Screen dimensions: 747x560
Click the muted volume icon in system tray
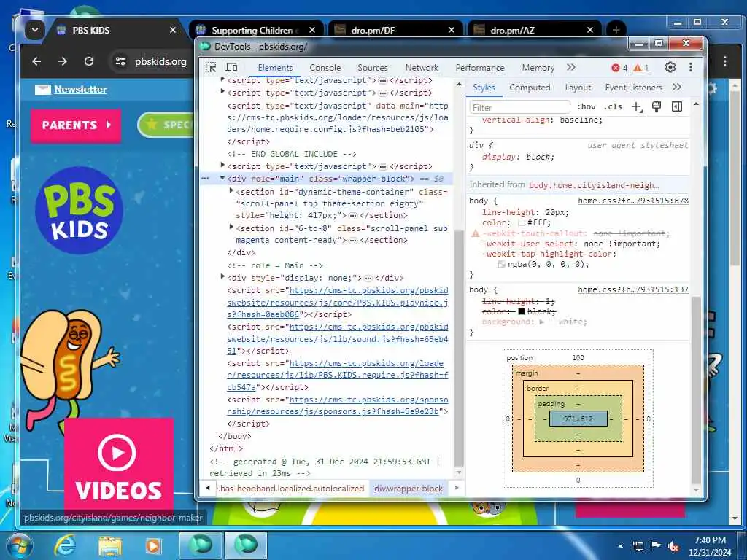[x=673, y=546]
